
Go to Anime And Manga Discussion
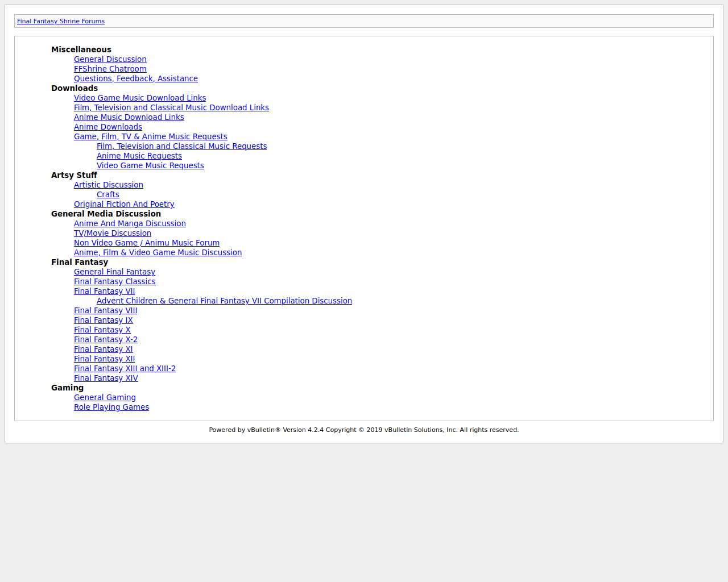pyautogui.click(x=130, y=223)
